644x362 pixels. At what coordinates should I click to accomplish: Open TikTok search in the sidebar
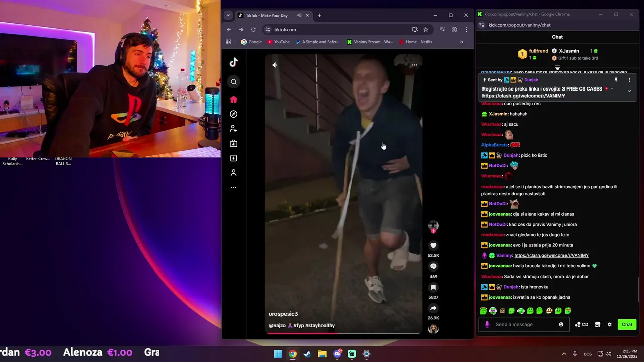[x=234, y=82]
